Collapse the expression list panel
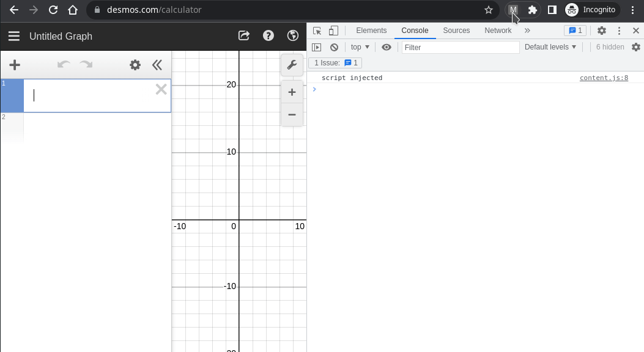Viewport: 644px width, 352px height. click(x=157, y=65)
